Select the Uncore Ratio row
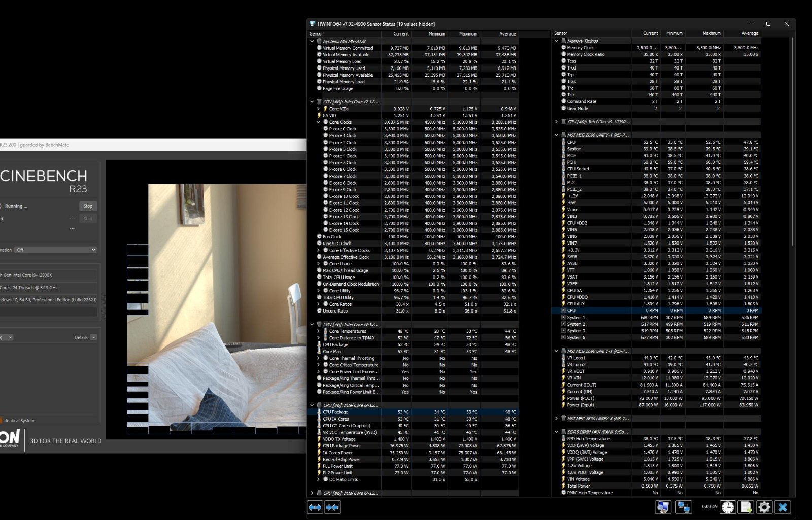Screen dimensions: 812x520 pos(413,311)
